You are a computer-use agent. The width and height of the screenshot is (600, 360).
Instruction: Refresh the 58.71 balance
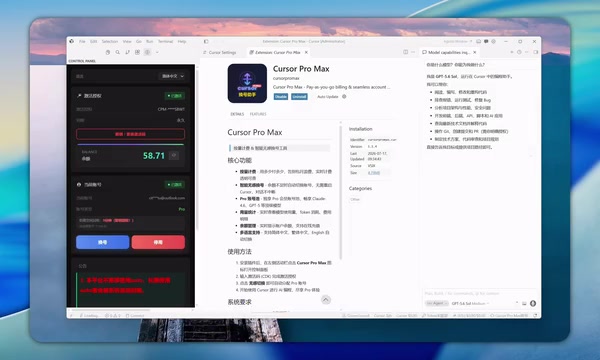pos(174,156)
